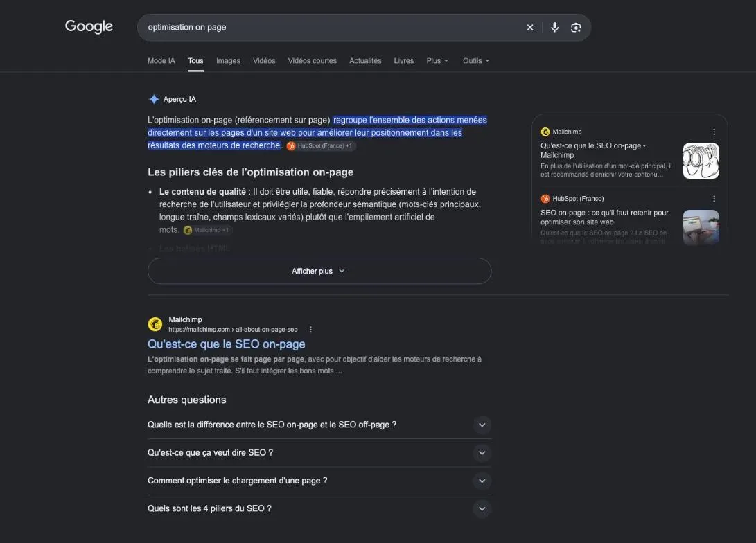
Task: Expand 'différence entre le SEO on-page et off-page' question
Action: 319,425
